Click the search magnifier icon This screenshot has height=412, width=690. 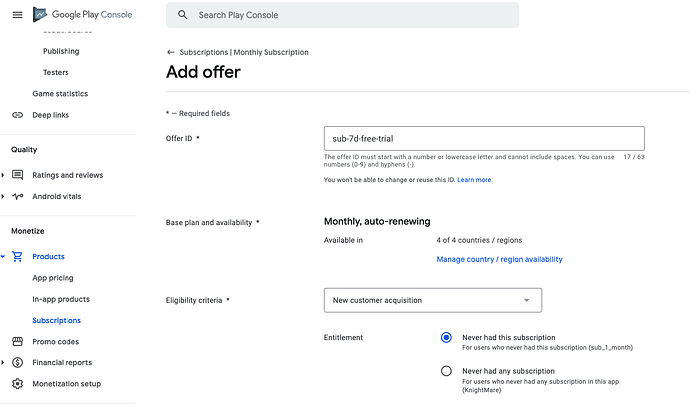[x=183, y=15]
